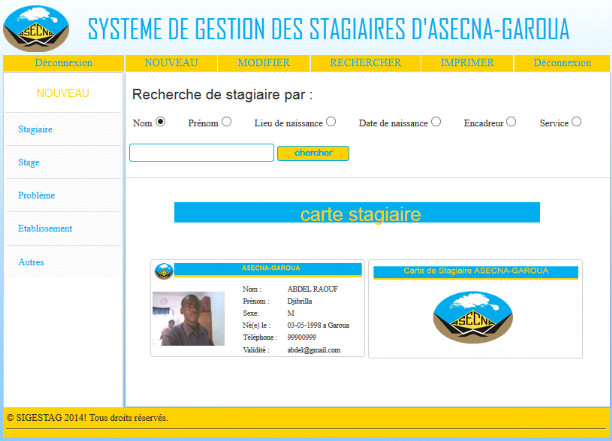Choose the Prénom search option
The width and height of the screenshot is (612, 441).
(x=226, y=122)
